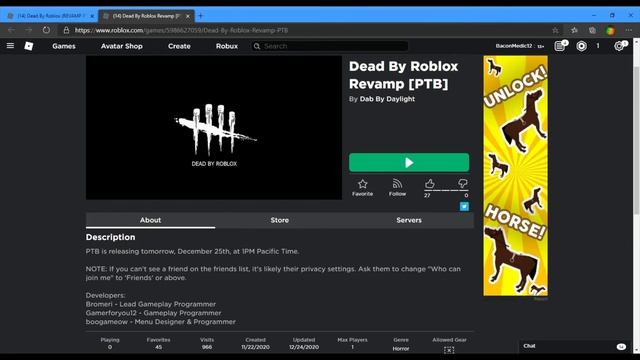Click the 'Bromeri - Lead Gameplay Programmer' line
This screenshot has height=360, width=640.
(x=151, y=304)
